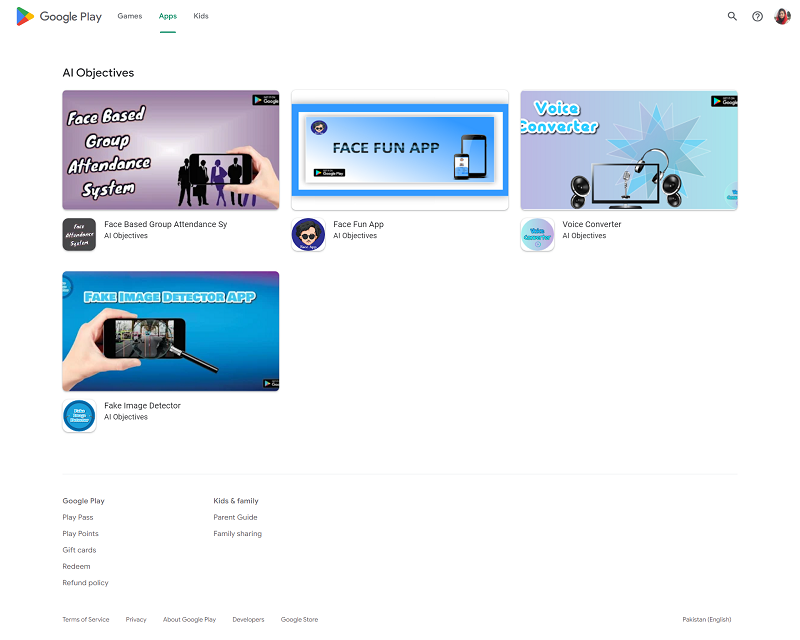Click the Kids & family footer heading

236,501
